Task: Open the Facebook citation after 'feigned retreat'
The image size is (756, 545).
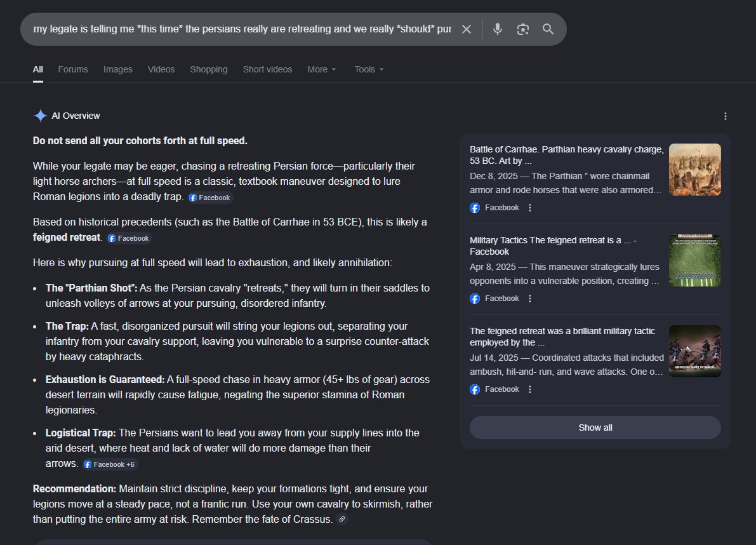Action: (x=129, y=238)
